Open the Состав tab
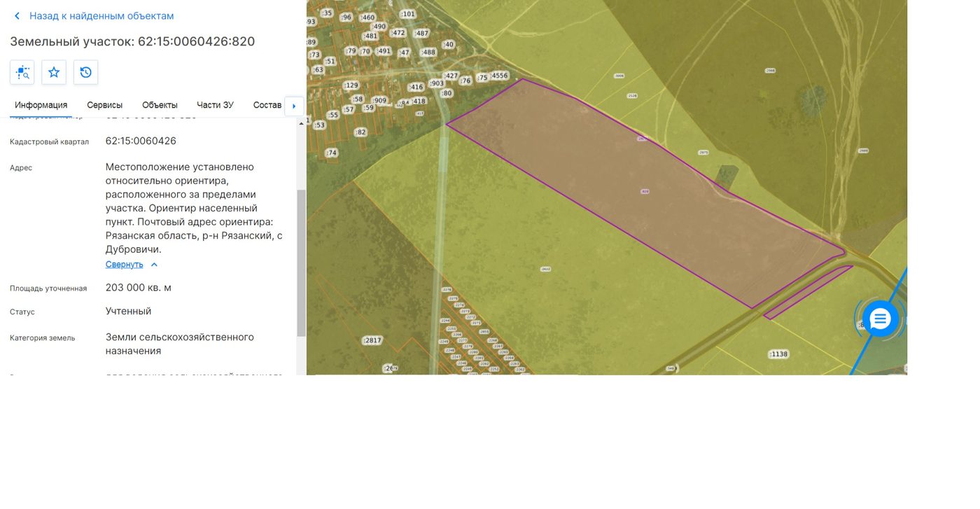 (x=267, y=105)
